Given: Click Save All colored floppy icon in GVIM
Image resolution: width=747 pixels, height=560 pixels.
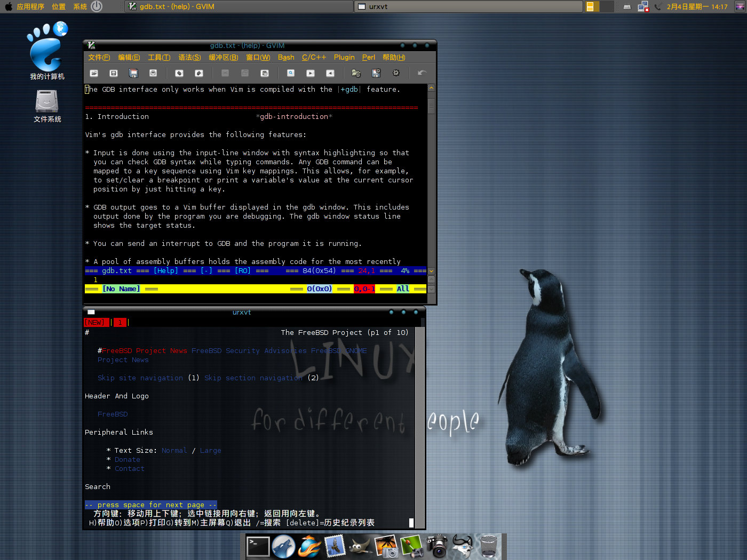Looking at the screenshot, I should (x=133, y=73).
